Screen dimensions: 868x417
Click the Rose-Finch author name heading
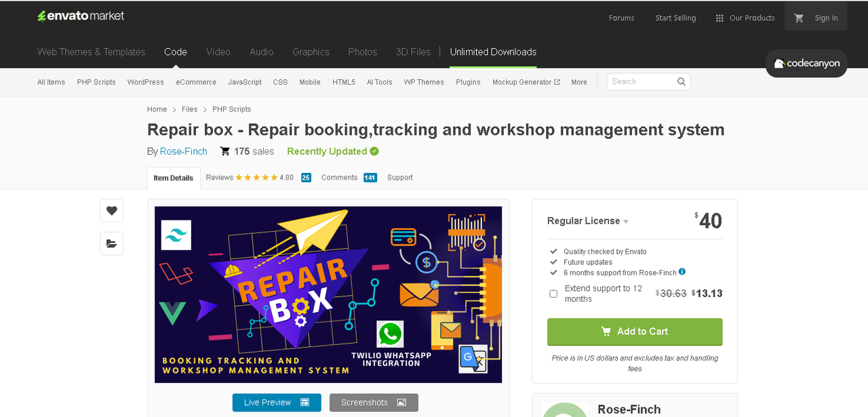pos(629,410)
